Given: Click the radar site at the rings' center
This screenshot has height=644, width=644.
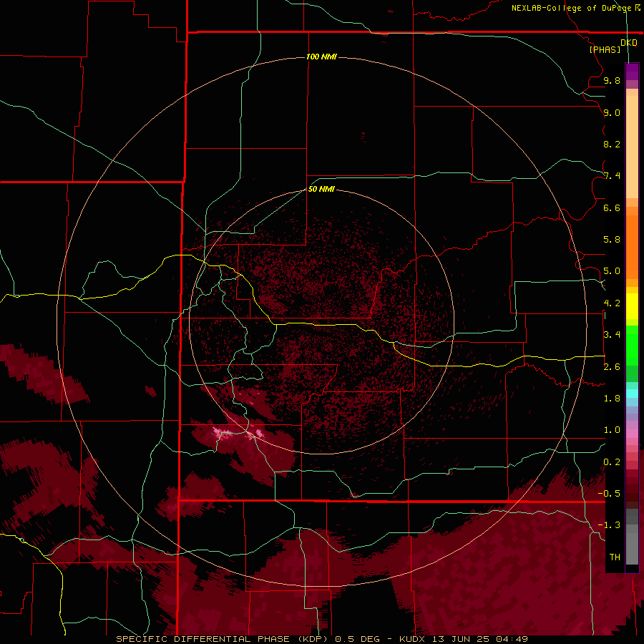Looking at the screenshot, I should [321, 322].
